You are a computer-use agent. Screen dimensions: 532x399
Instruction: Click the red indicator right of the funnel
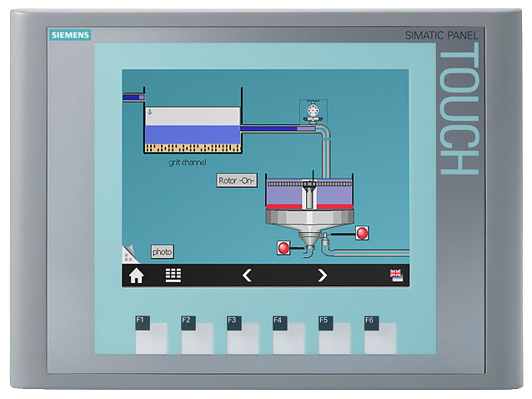click(362, 233)
